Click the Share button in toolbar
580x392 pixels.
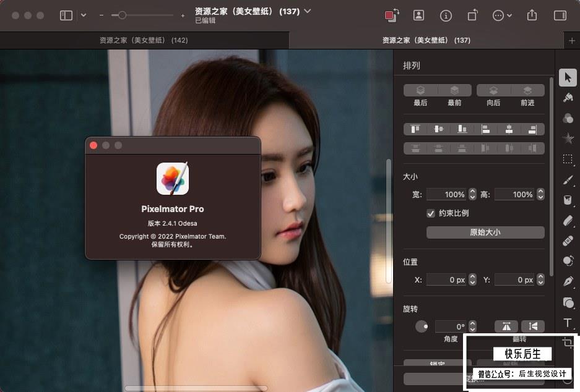(x=532, y=15)
